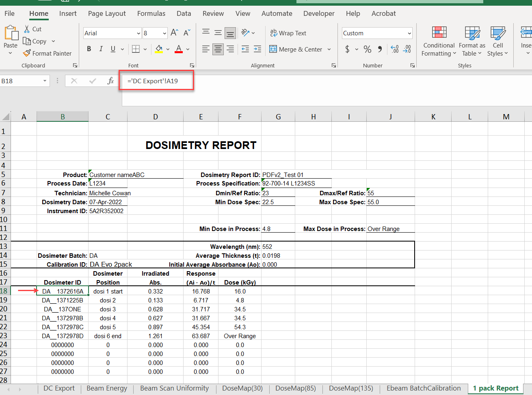Click the Increase Indent icon
This screenshot has width=532, height=395.
tap(257, 50)
